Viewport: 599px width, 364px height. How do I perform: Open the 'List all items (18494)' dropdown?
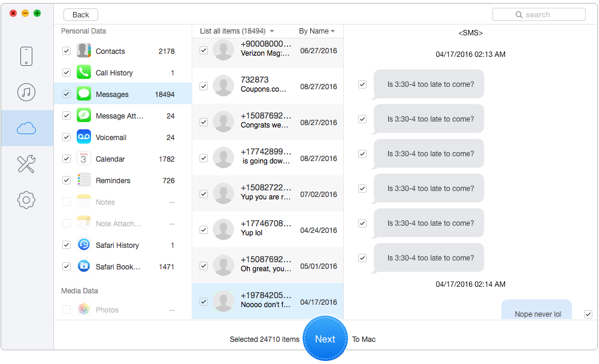237,31
